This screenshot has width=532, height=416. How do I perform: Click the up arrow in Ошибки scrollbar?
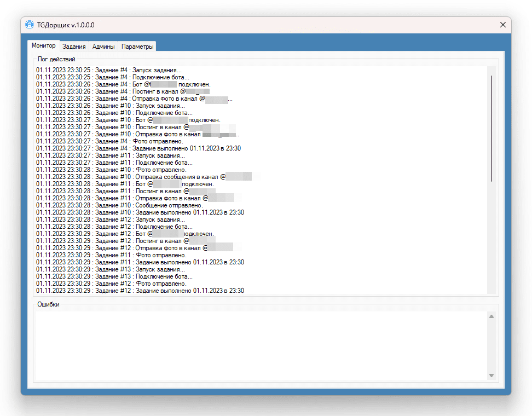click(491, 316)
